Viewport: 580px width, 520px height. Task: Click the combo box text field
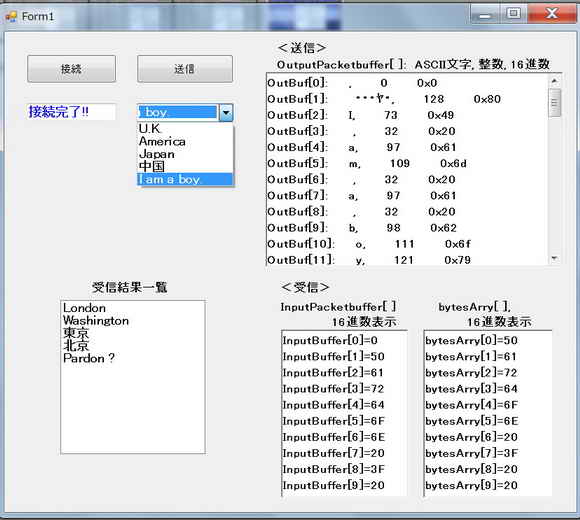tap(178, 112)
